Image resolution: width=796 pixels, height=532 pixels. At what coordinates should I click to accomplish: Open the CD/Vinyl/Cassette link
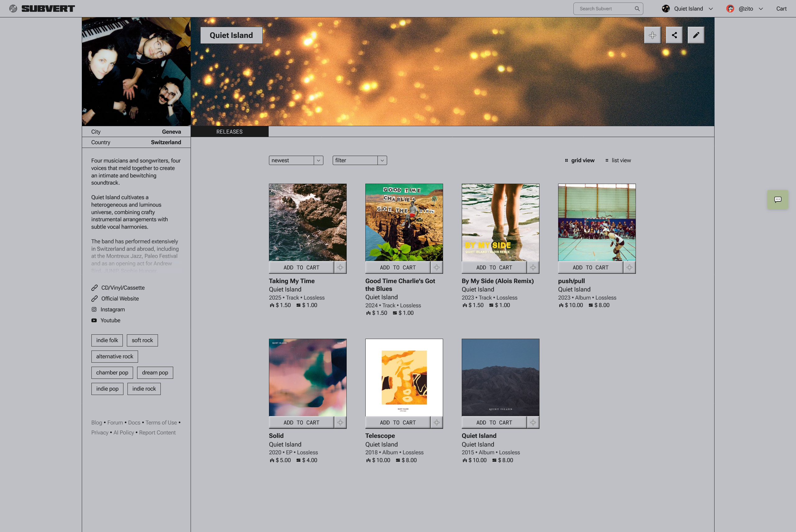[123, 288]
